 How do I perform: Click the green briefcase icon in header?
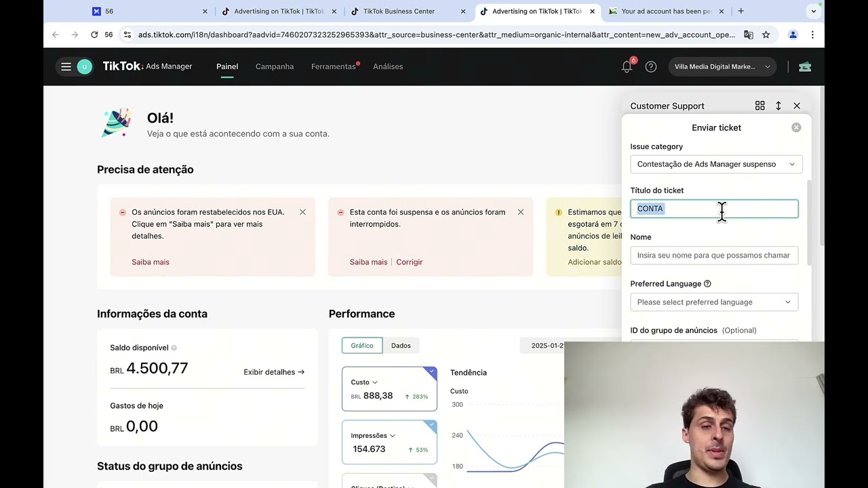click(805, 66)
